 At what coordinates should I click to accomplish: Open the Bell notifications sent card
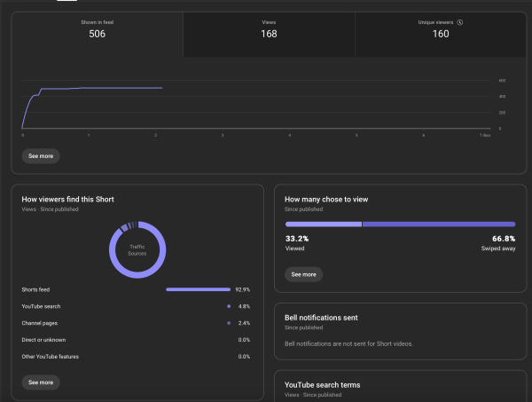click(401, 330)
